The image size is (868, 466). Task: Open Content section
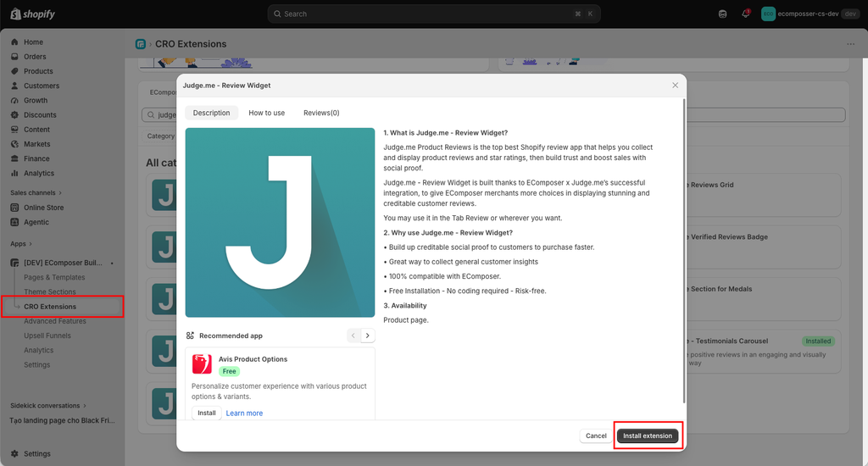click(36, 130)
